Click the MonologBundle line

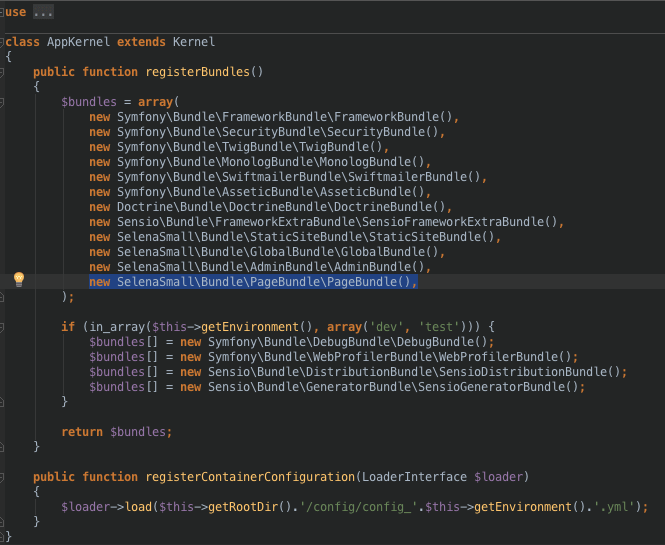tap(260, 162)
